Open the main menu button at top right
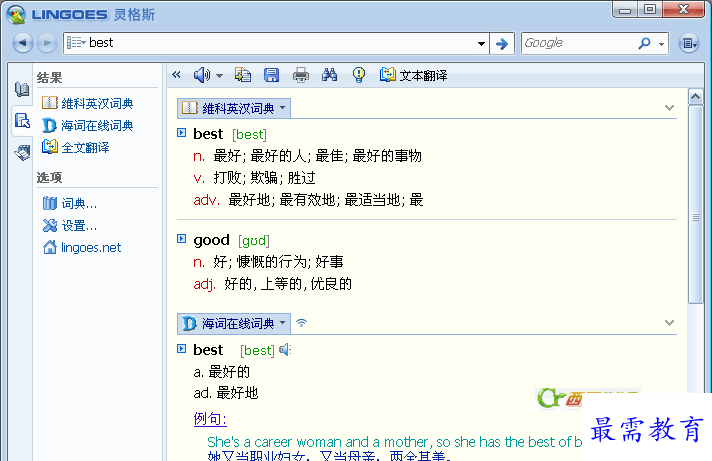This screenshot has width=712, height=461. [x=689, y=43]
